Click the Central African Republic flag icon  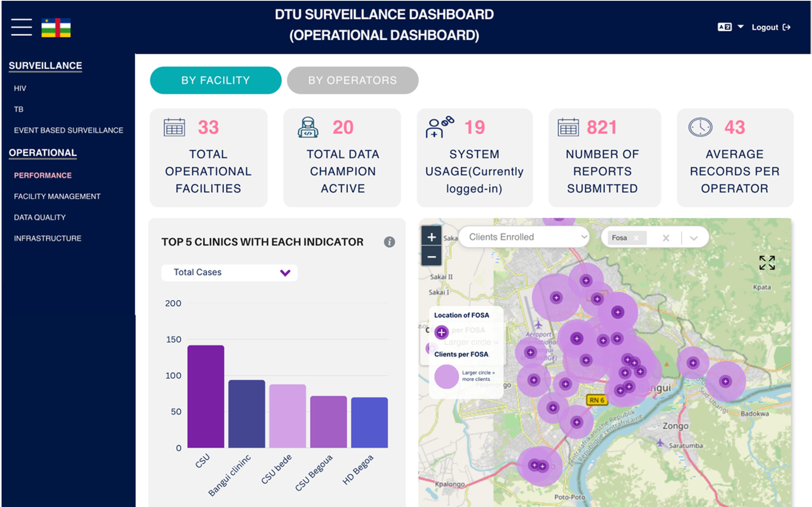click(56, 28)
